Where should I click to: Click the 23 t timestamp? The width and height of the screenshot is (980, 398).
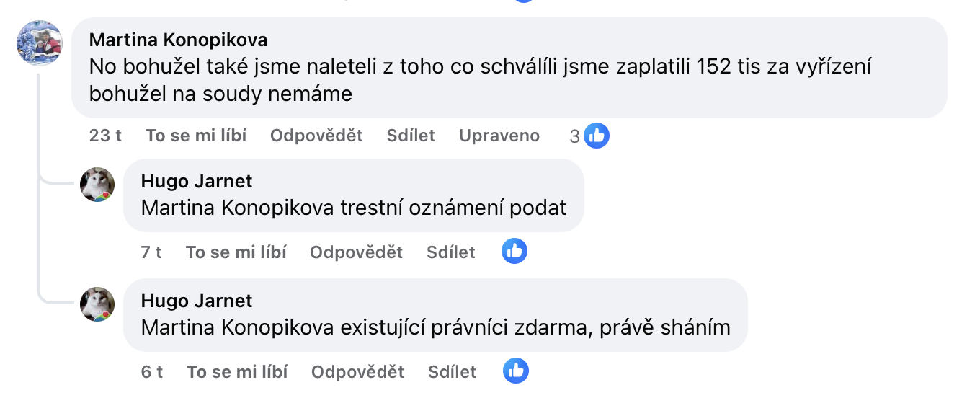[x=105, y=136]
